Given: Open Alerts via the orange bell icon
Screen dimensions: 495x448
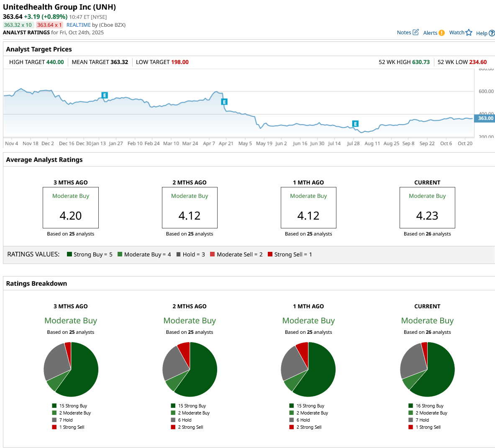Looking at the screenshot, I should point(441,33).
